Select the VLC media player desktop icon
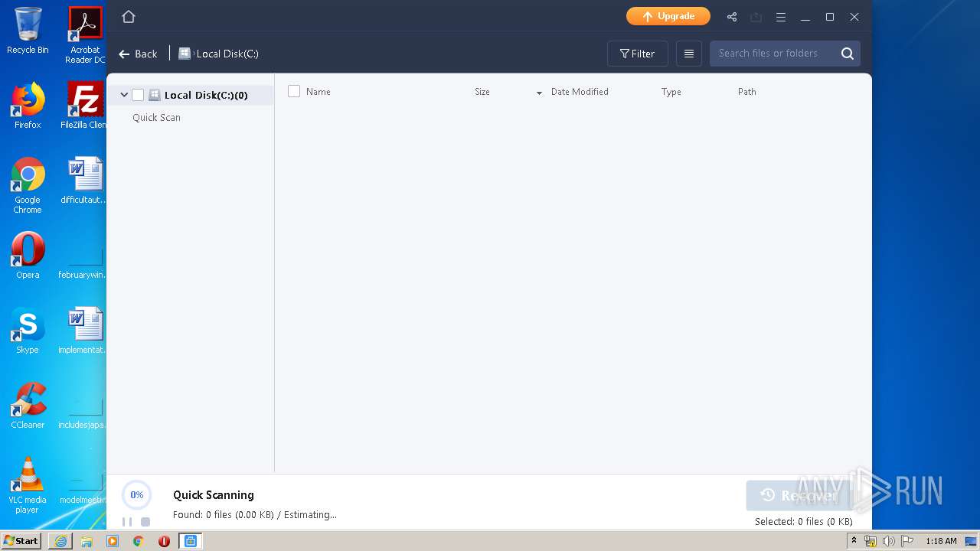Screen dimensions: 980x551 coord(28,485)
